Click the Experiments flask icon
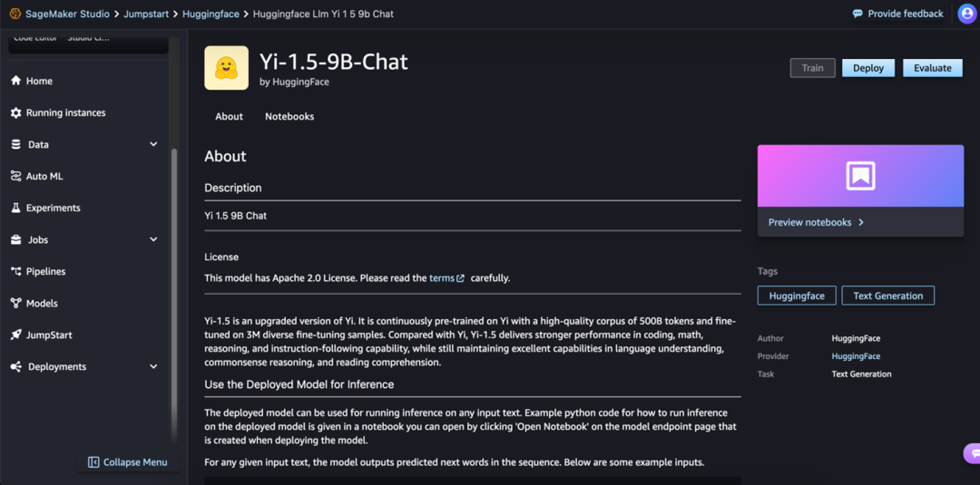The width and height of the screenshot is (980, 485). click(x=15, y=208)
